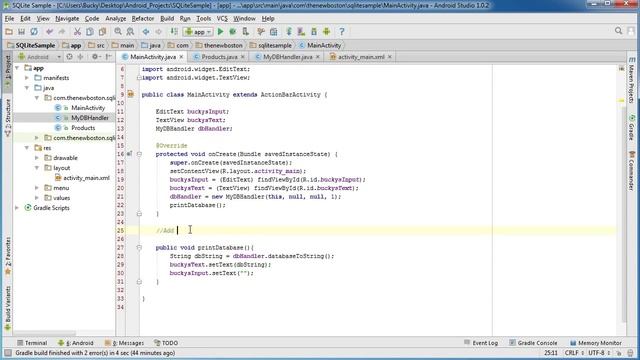The width and height of the screenshot is (640, 360).
Task: Open the Refactor menu
Action: pyautogui.click(x=142, y=19)
